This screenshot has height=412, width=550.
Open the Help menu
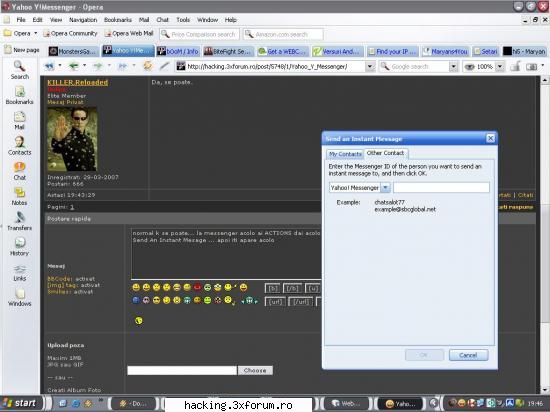(x=231, y=20)
